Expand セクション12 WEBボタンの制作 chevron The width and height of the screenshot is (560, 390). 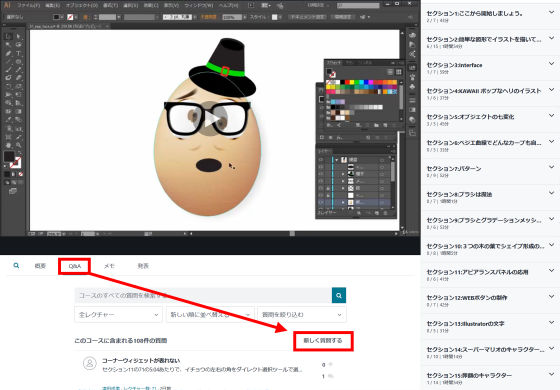pos(551,296)
